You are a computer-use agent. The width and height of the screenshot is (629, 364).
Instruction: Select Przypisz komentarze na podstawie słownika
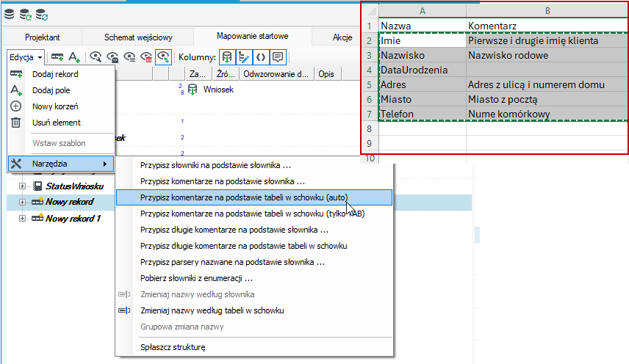click(254, 181)
